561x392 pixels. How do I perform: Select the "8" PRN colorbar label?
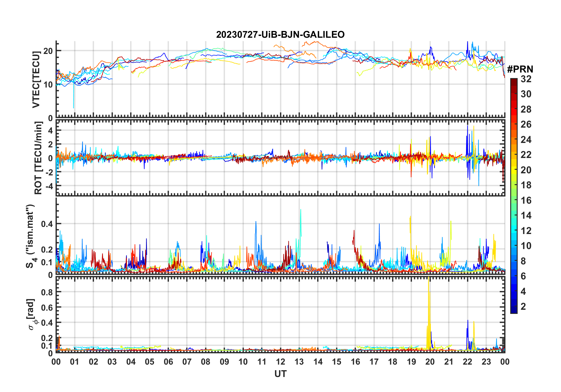click(x=523, y=261)
